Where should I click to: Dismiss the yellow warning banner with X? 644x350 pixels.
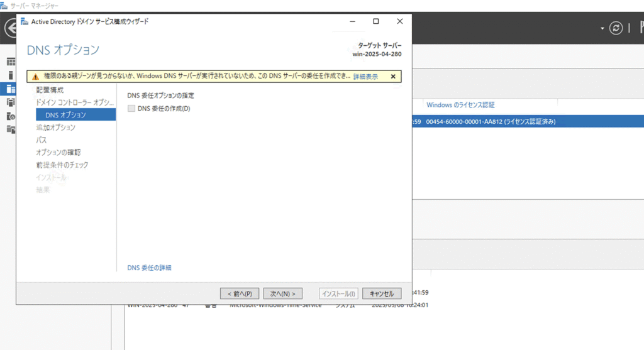click(x=393, y=76)
